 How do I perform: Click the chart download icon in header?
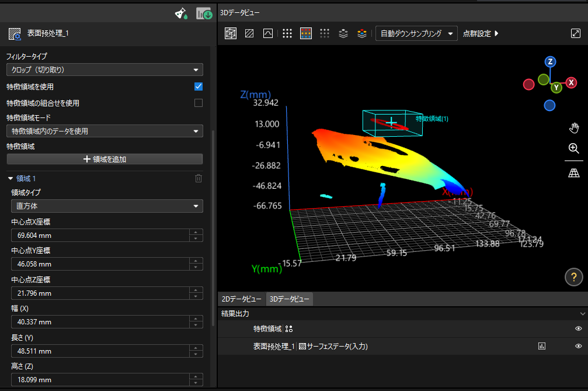point(204,14)
